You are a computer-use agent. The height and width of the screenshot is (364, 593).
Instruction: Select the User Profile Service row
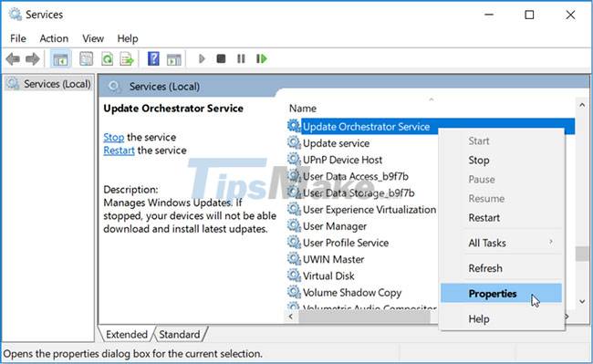click(362, 243)
